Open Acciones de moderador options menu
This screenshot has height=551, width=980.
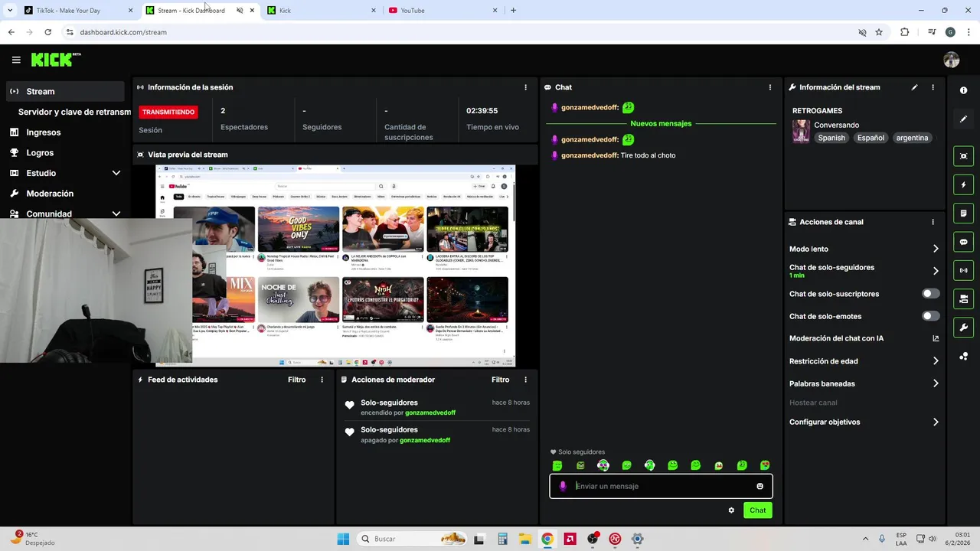[525, 380]
